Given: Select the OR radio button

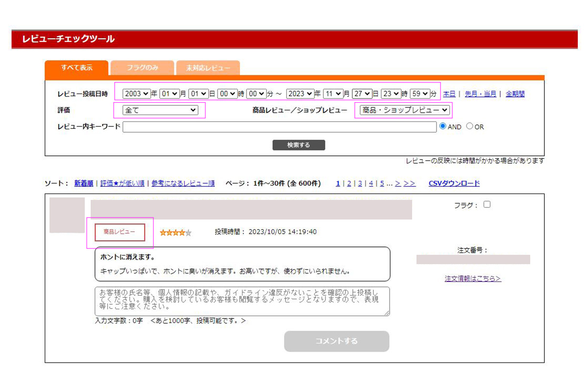Looking at the screenshot, I should pos(469,126).
